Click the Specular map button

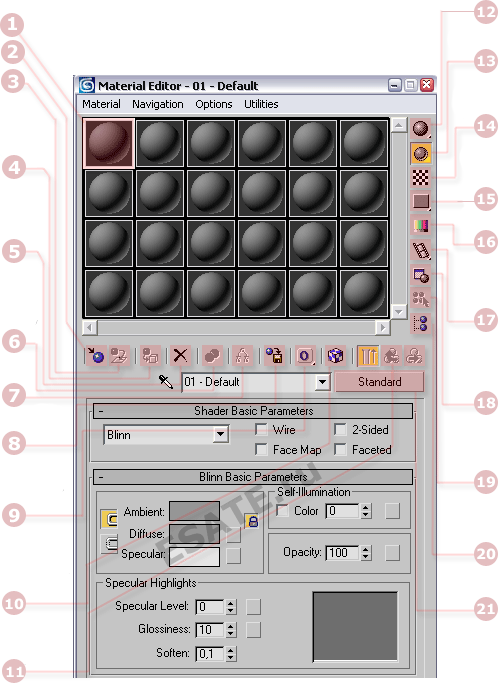point(234,556)
